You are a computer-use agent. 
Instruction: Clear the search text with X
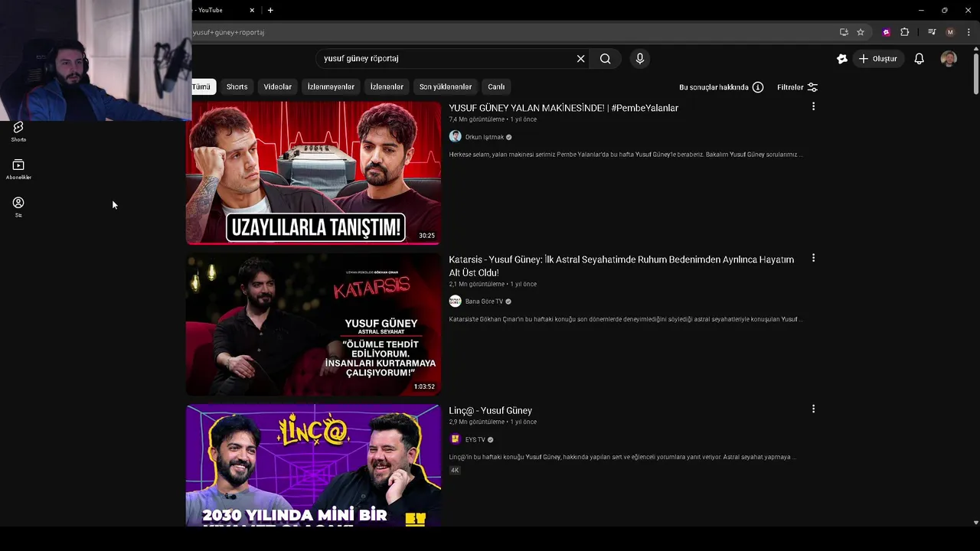click(x=580, y=58)
